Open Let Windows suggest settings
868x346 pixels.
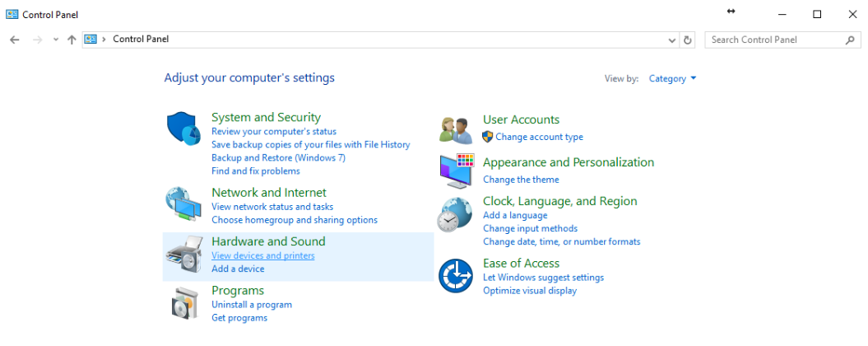tap(543, 278)
